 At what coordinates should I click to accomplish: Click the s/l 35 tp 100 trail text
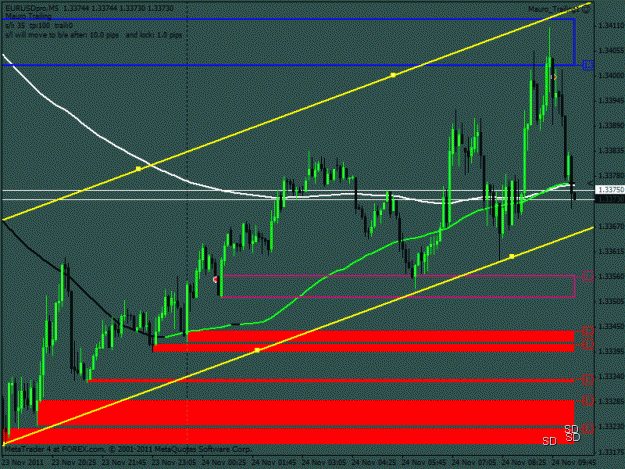coord(39,26)
